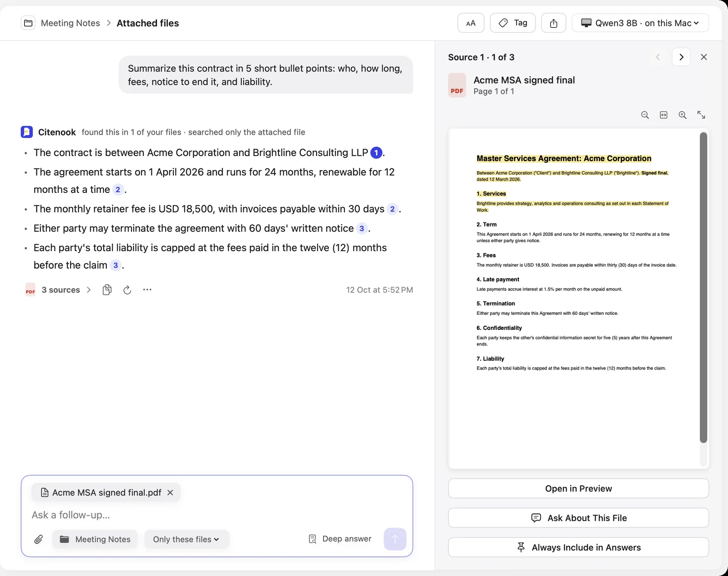Open the AA text size button
Screen dimensions: 728x576
[x=471, y=23]
